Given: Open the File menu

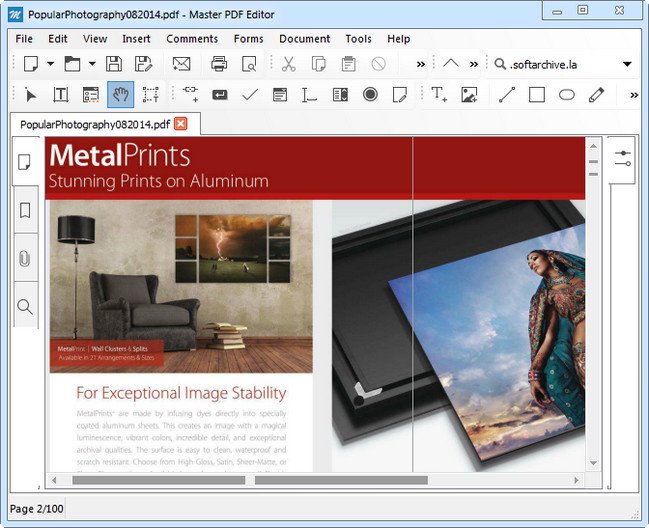Looking at the screenshot, I should coord(24,38).
